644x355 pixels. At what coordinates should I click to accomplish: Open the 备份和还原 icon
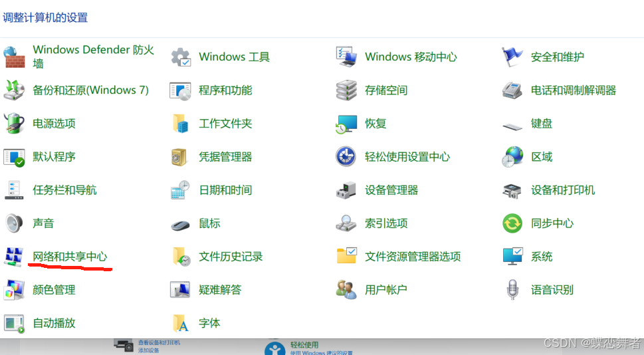click(x=15, y=90)
